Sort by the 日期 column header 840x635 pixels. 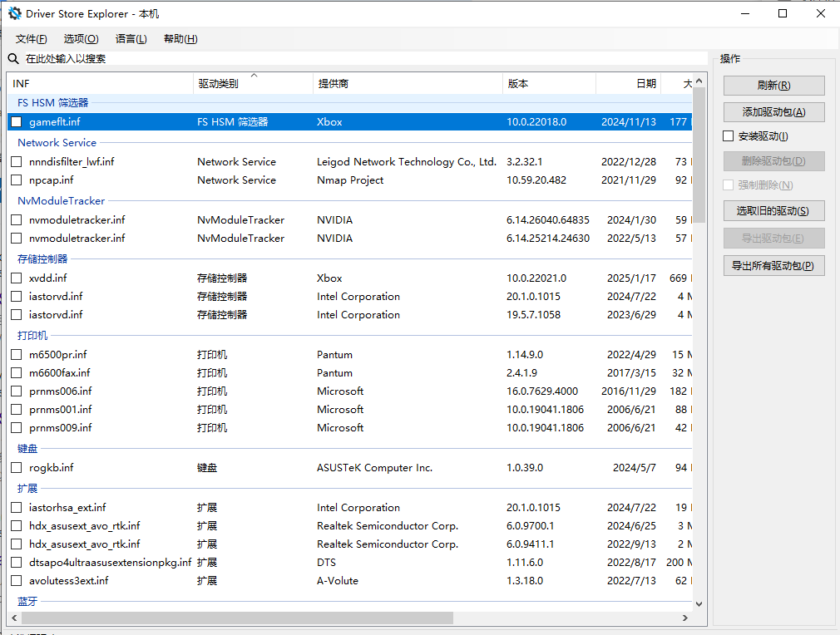click(x=629, y=83)
